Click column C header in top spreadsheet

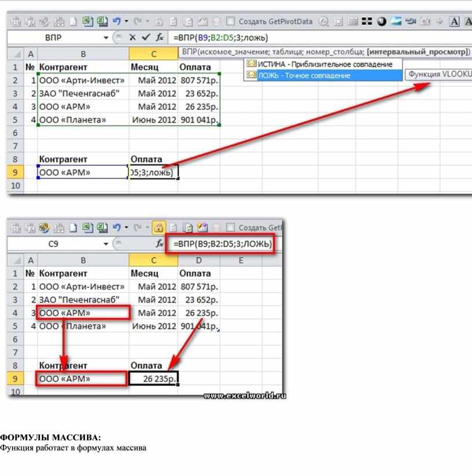point(153,54)
